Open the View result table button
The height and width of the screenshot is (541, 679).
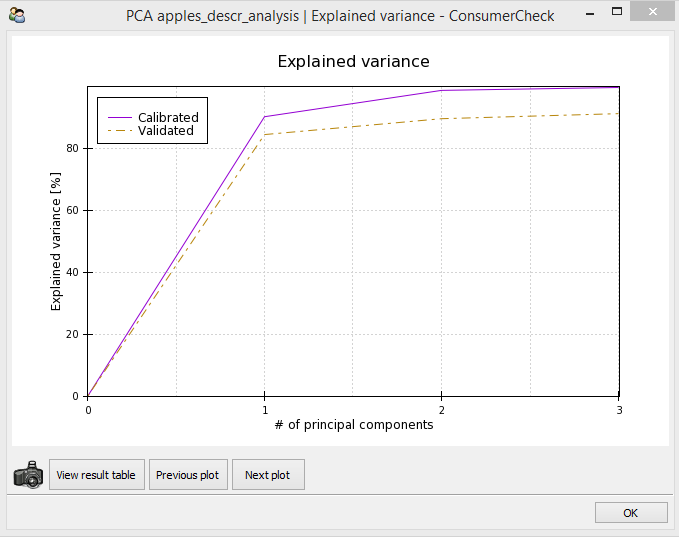tap(97, 475)
